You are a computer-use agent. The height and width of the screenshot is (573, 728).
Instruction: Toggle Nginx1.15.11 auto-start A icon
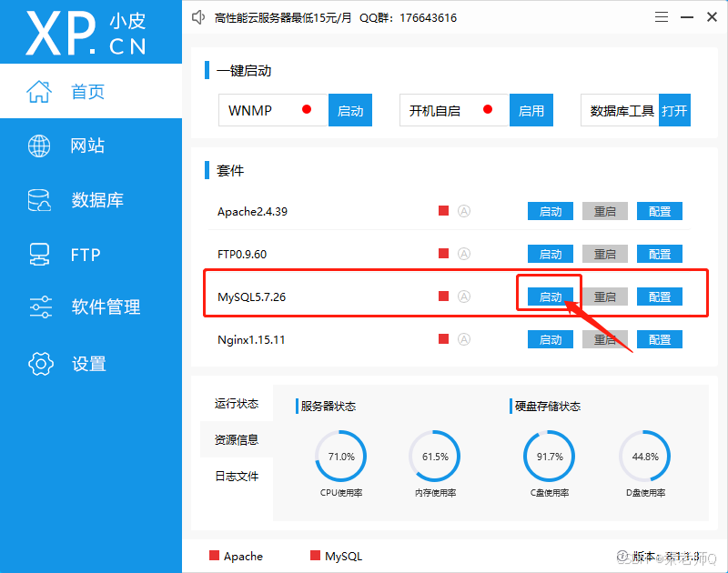point(464,339)
